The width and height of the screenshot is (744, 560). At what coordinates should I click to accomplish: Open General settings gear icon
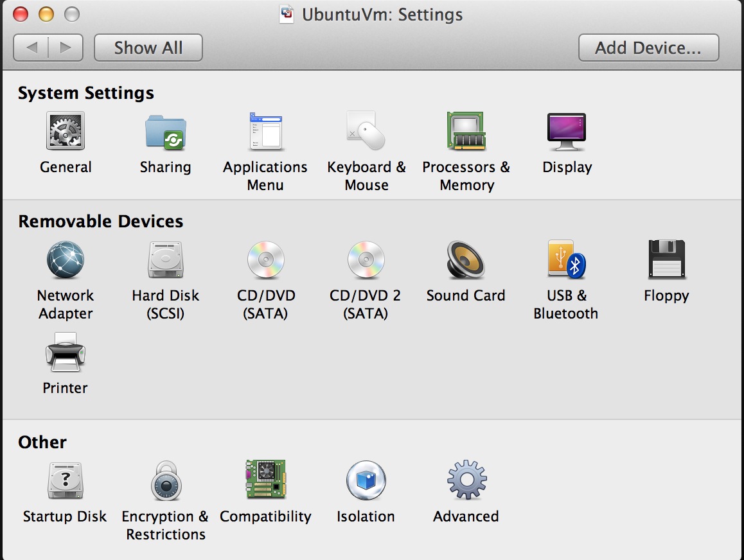click(x=66, y=132)
